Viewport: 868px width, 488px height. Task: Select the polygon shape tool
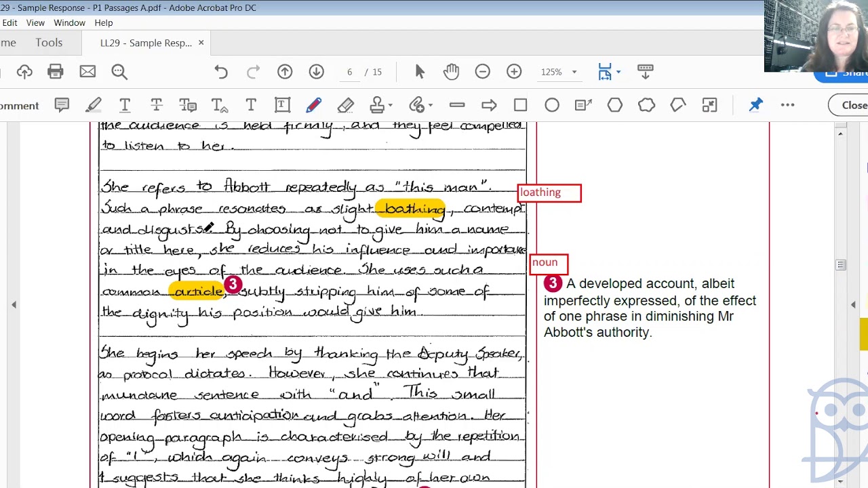point(615,105)
